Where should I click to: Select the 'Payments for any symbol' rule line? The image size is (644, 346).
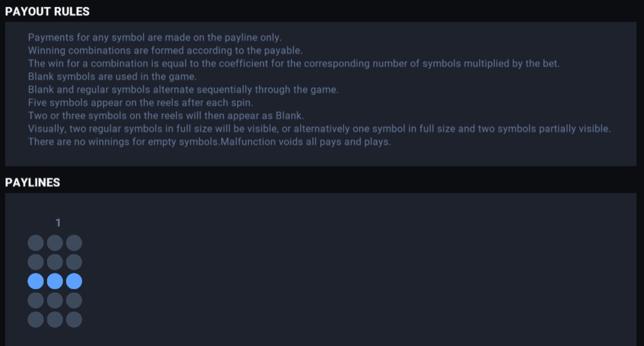coord(155,37)
